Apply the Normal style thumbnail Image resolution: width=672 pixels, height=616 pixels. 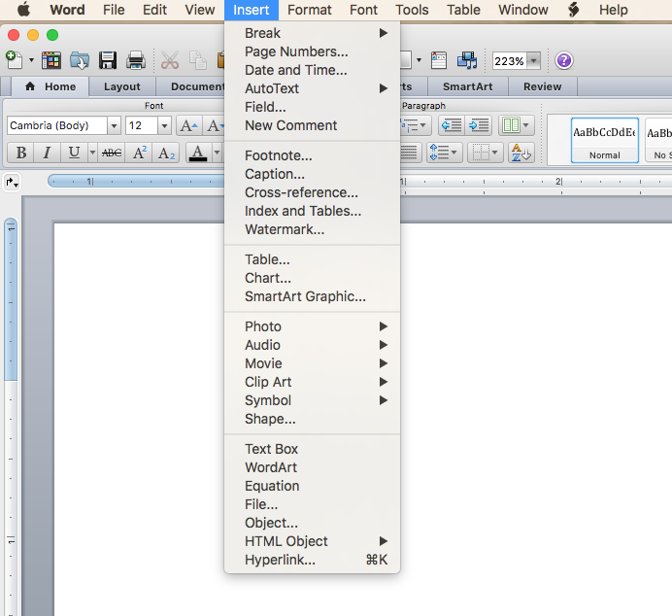pos(605,140)
